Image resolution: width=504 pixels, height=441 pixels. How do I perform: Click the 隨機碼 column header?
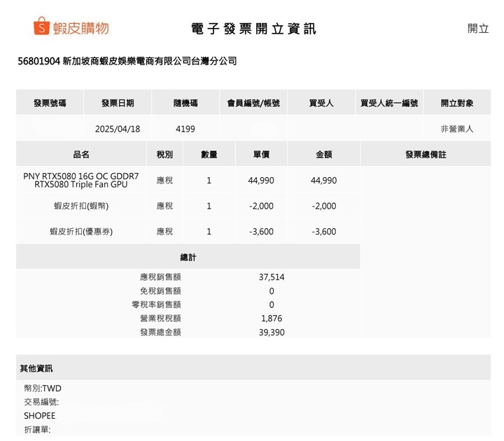click(x=185, y=103)
